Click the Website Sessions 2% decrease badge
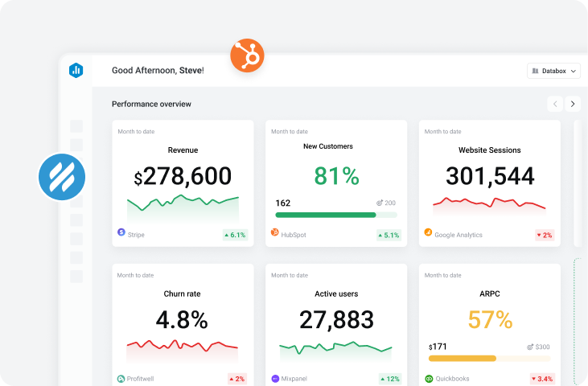588x386 pixels. click(545, 235)
